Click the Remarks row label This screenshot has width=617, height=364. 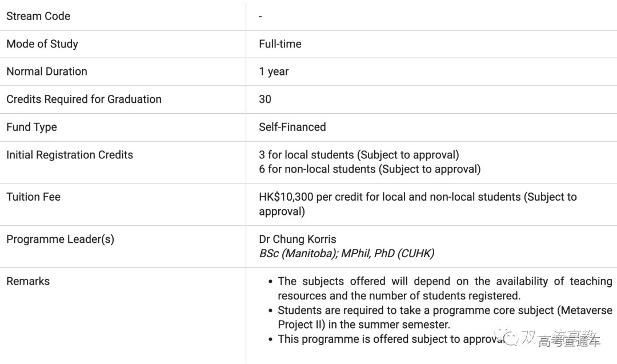tap(28, 281)
